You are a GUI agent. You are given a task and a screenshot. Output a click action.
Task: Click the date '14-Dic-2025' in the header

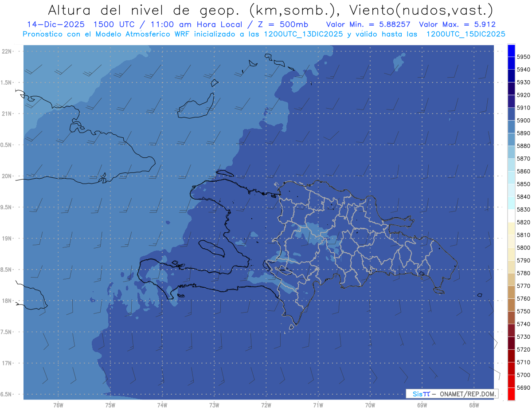point(56,24)
